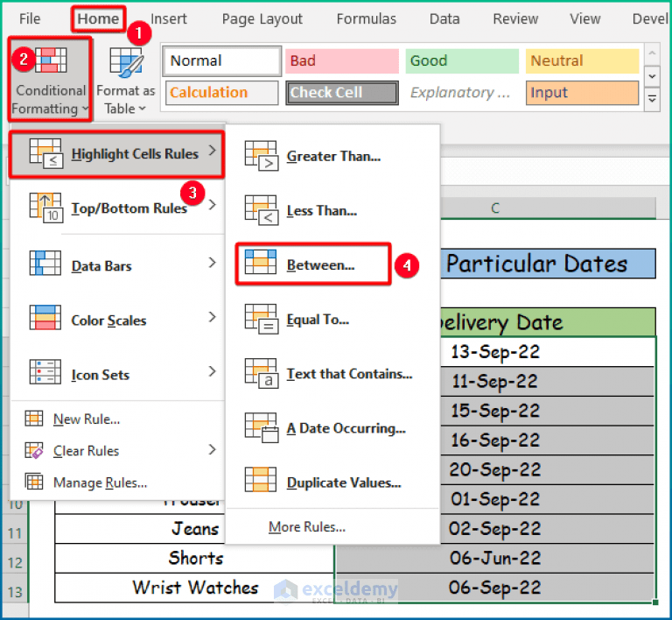The width and height of the screenshot is (672, 620).
Task: Apply the Good cell style
Action: tap(462, 61)
